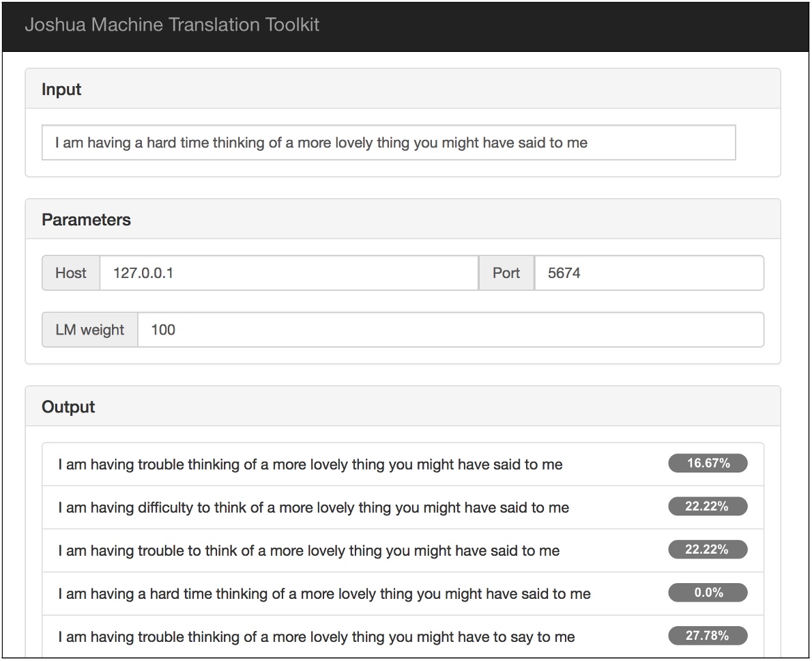The image size is (812, 661).
Task: Click the 0.0% score badge
Action: [x=708, y=593]
